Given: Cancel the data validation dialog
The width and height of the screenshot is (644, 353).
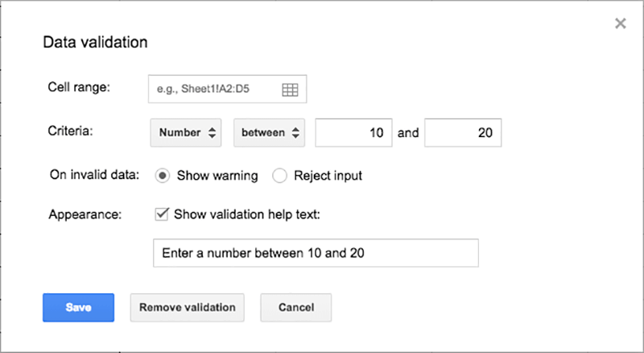Looking at the screenshot, I should tap(295, 307).
